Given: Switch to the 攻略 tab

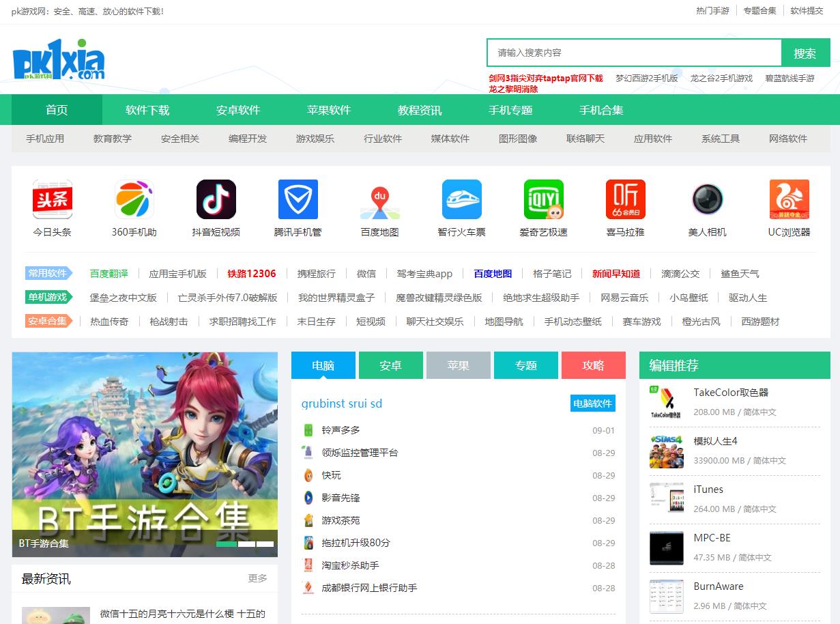Looking at the screenshot, I should point(593,365).
